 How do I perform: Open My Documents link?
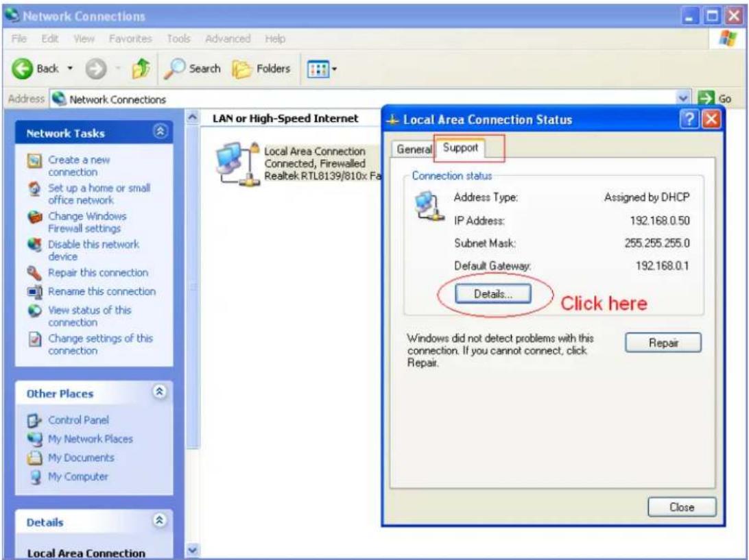pos(81,457)
